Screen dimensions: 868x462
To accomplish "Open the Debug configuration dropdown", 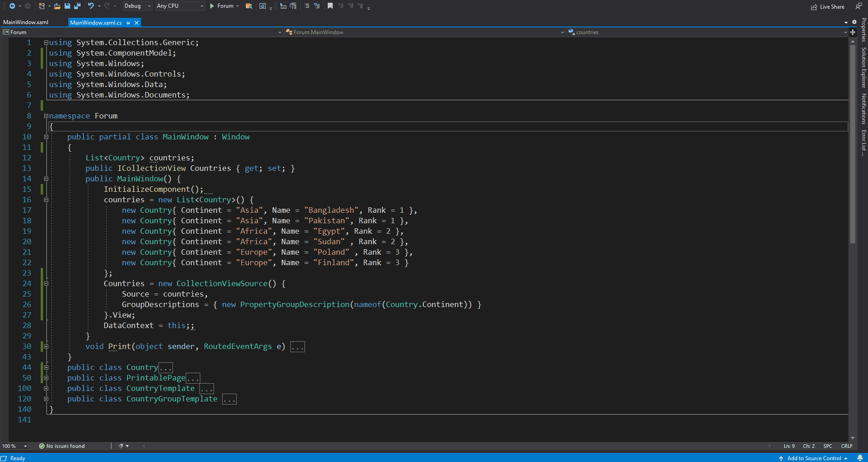I will (137, 6).
